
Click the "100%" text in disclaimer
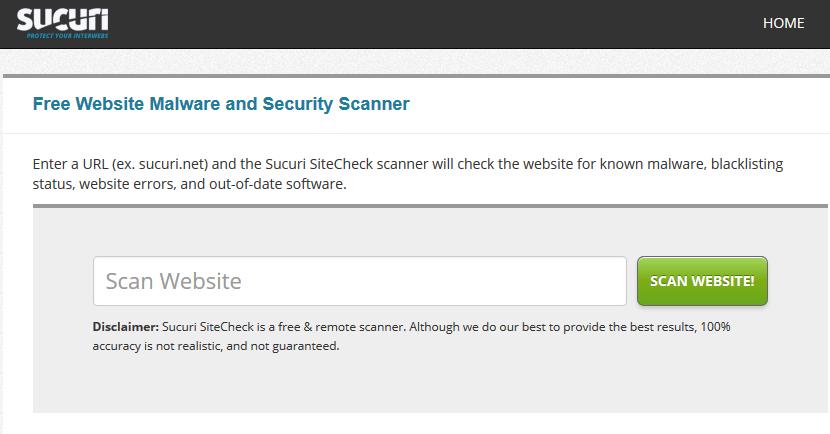pyautogui.click(x=715, y=327)
